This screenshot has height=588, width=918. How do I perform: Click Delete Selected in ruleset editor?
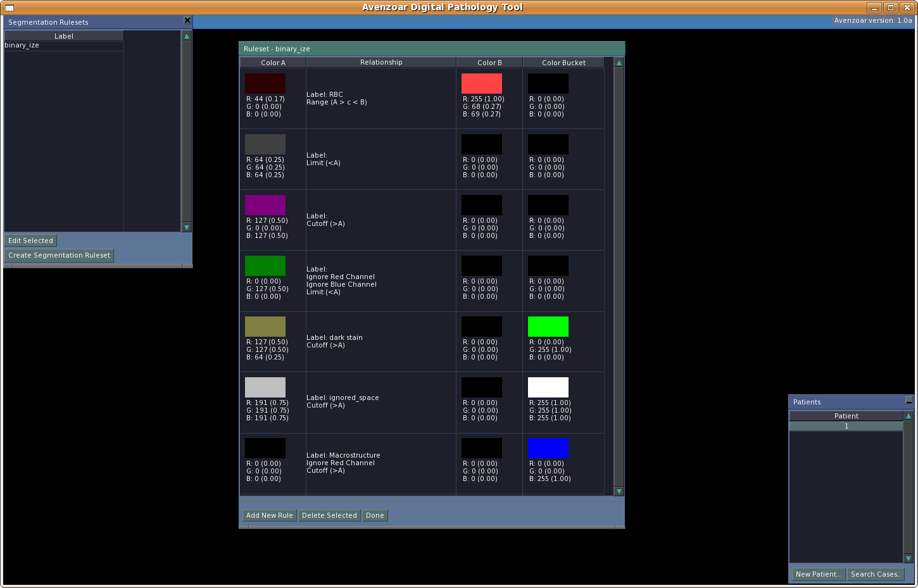coord(329,515)
